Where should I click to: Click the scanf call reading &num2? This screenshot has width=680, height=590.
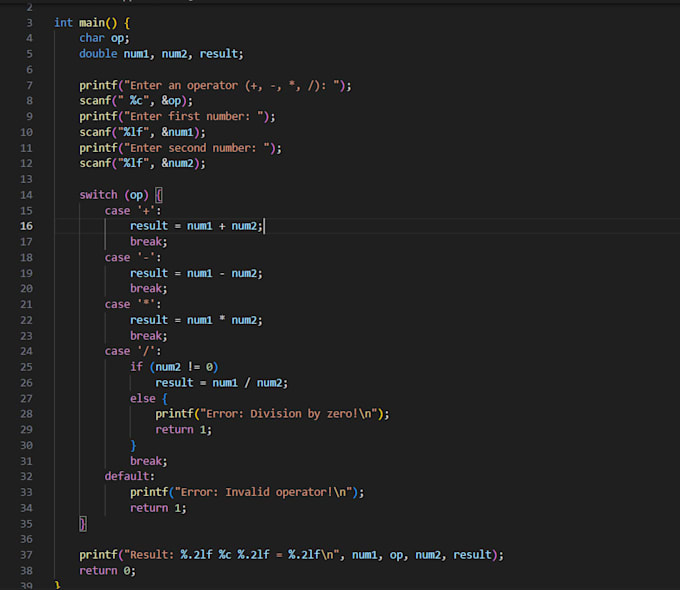pyautogui.click(x=142, y=163)
